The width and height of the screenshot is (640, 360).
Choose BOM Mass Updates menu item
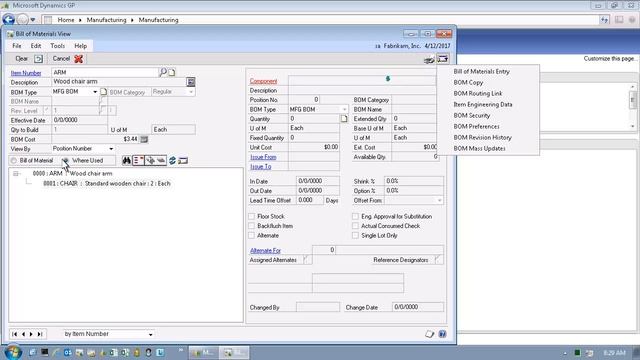[x=480, y=149]
